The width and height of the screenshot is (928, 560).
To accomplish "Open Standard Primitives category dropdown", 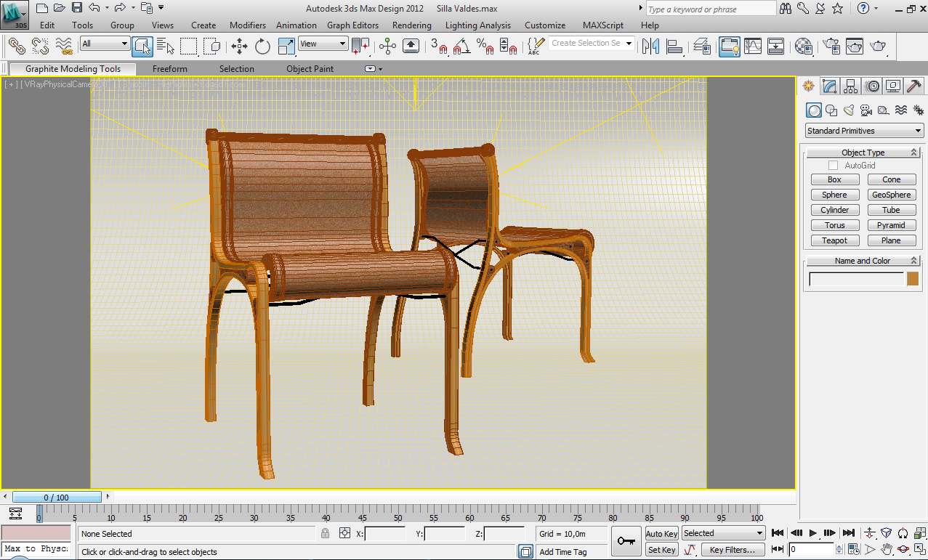I will point(864,131).
